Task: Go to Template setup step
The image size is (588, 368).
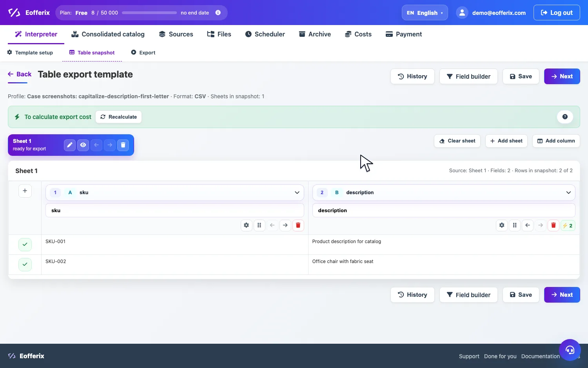Action: [x=30, y=52]
